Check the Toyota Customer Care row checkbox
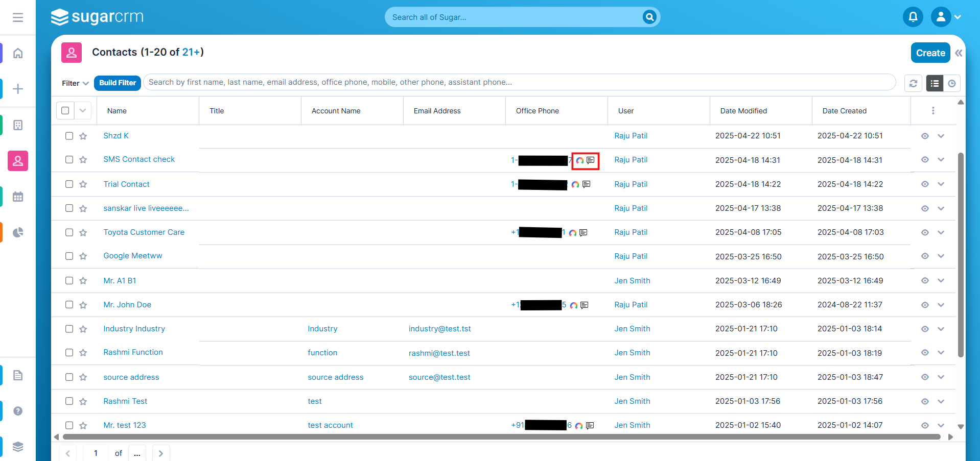 [69, 232]
